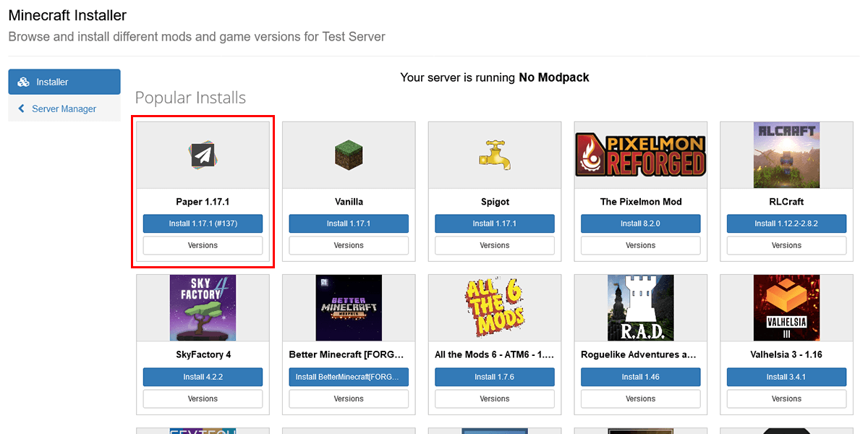This screenshot has height=434, width=868.
Task: Click the Vanilla grass block icon
Action: click(349, 155)
